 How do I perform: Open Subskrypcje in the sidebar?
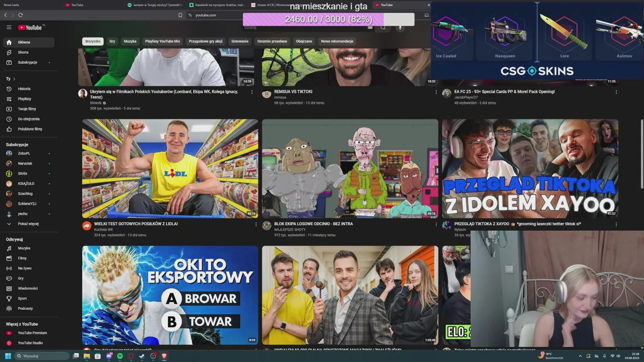click(29, 62)
